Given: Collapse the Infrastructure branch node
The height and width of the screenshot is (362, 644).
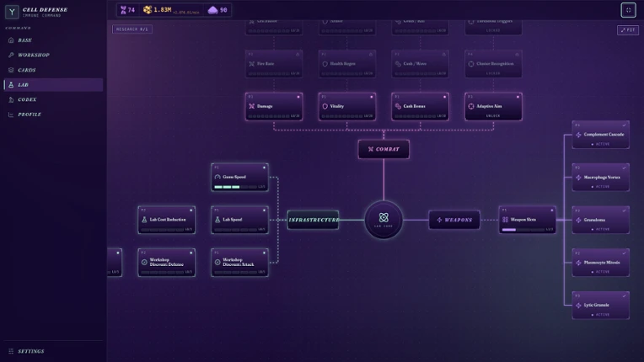Looking at the screenshot, I should pos(313,220).
